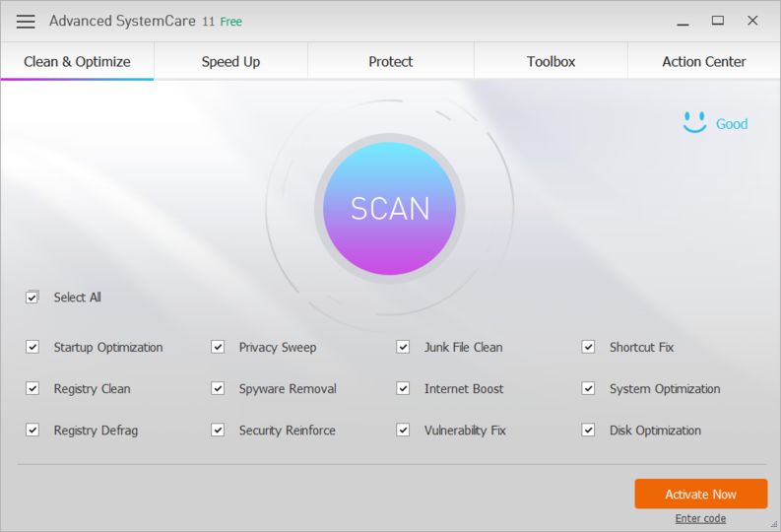Switch to the Speed Up tab
Viewport: 781px width, 532px height.
(x=230, y=61)
